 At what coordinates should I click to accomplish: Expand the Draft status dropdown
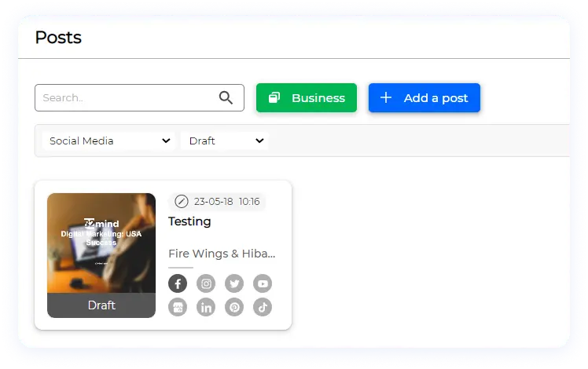[x=226, y=141]
